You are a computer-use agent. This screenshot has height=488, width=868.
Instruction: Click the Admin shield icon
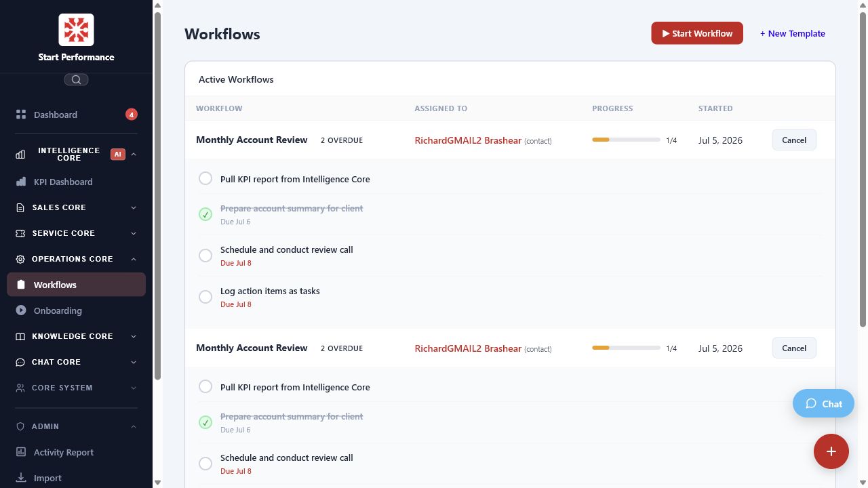(20, 426)
